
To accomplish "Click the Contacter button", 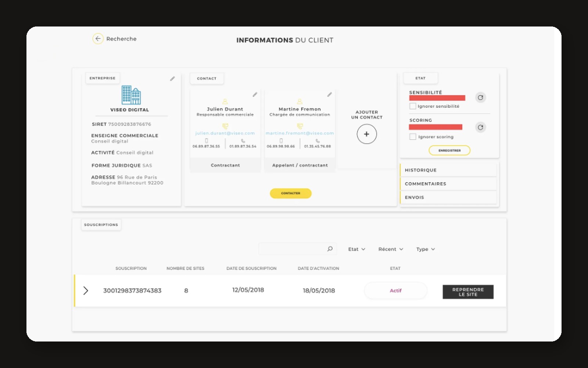I will [290, 193].
